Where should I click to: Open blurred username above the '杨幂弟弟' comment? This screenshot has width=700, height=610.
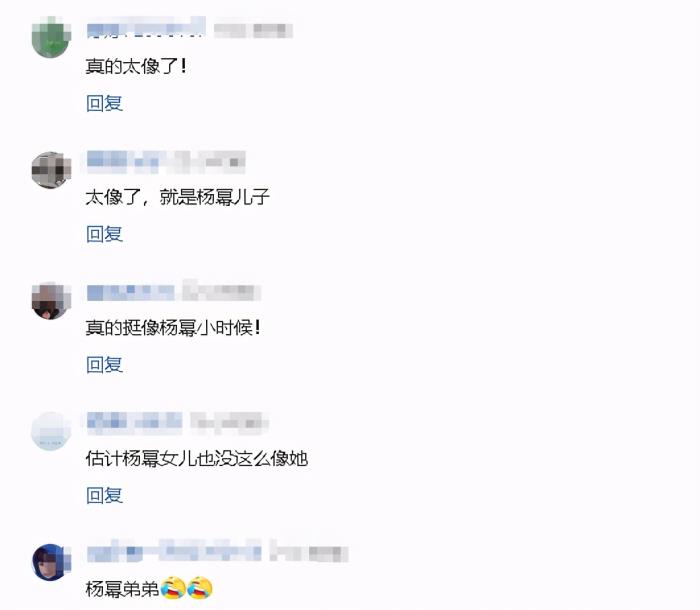[x=174, y=553]
